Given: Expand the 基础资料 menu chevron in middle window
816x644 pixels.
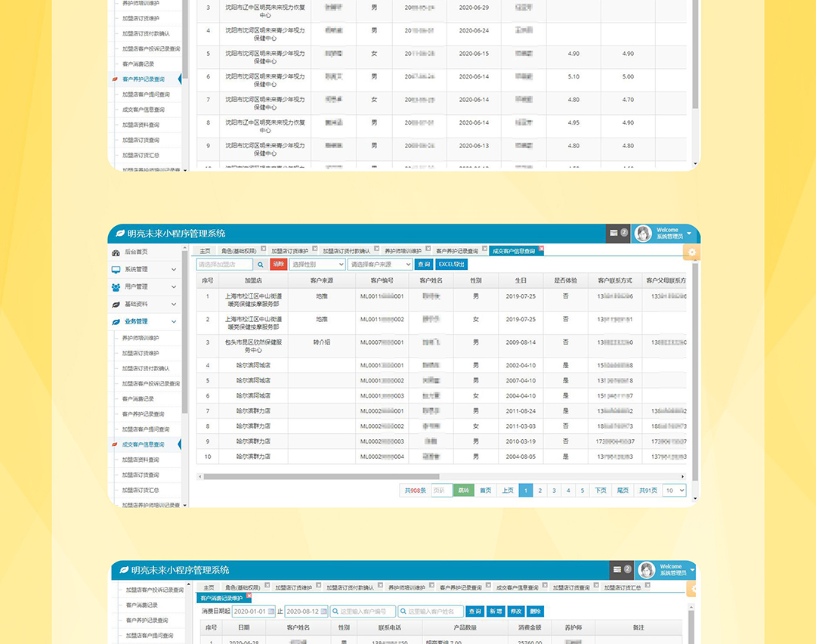Looking at the screenshot, I should [174, 305].
